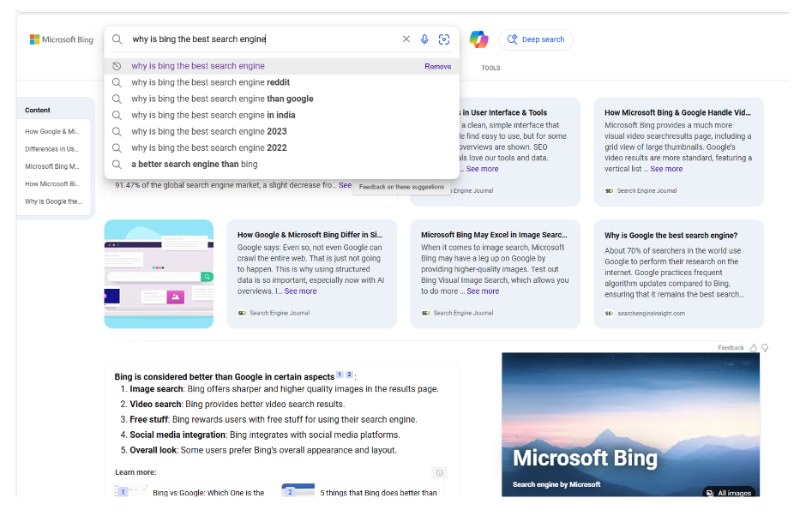
Task: Open 'Why is Google the best search engine?' card title
Action: click(x=671, y=236)
